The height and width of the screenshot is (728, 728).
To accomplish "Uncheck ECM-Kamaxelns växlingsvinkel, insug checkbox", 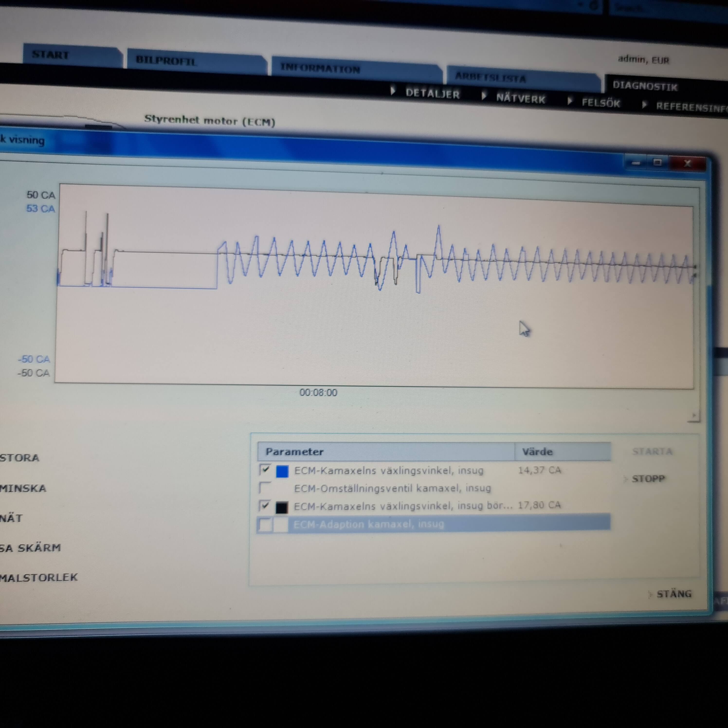I will 265,470.
